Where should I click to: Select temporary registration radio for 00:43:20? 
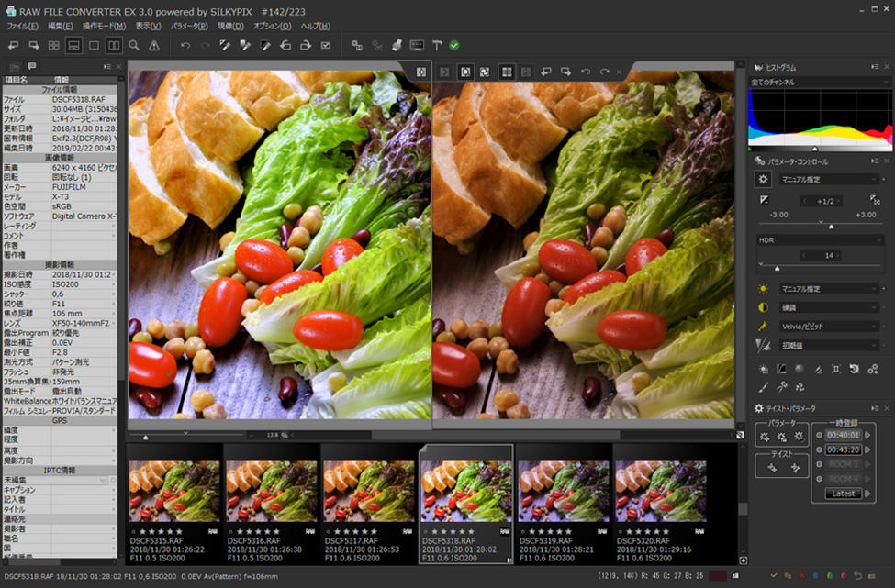[x=819, y=450]
